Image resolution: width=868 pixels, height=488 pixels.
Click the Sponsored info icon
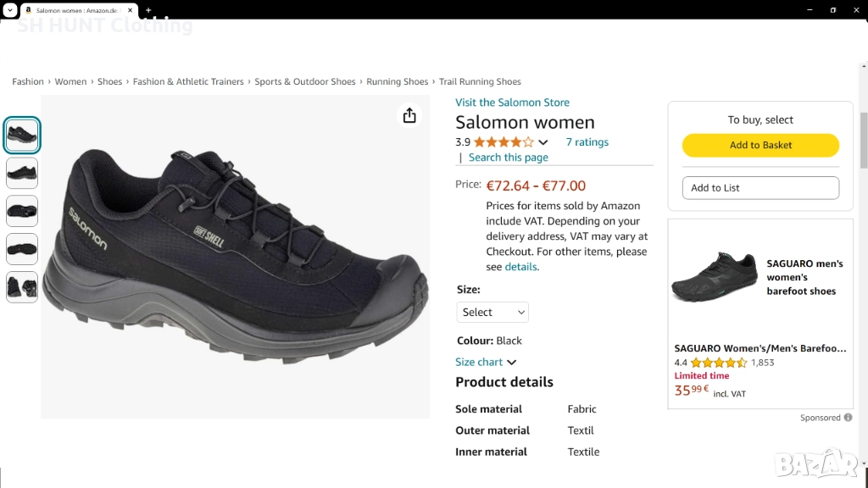(x=849, y=418)
